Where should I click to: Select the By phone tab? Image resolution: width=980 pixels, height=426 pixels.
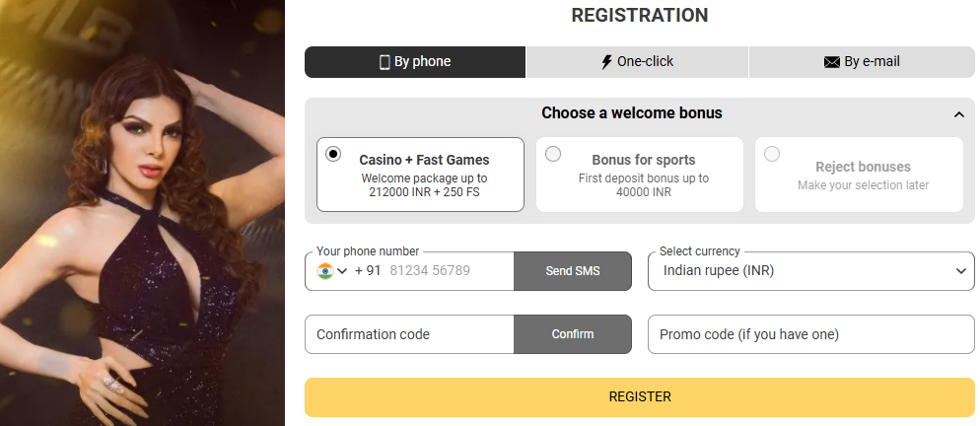pos(415,62)
